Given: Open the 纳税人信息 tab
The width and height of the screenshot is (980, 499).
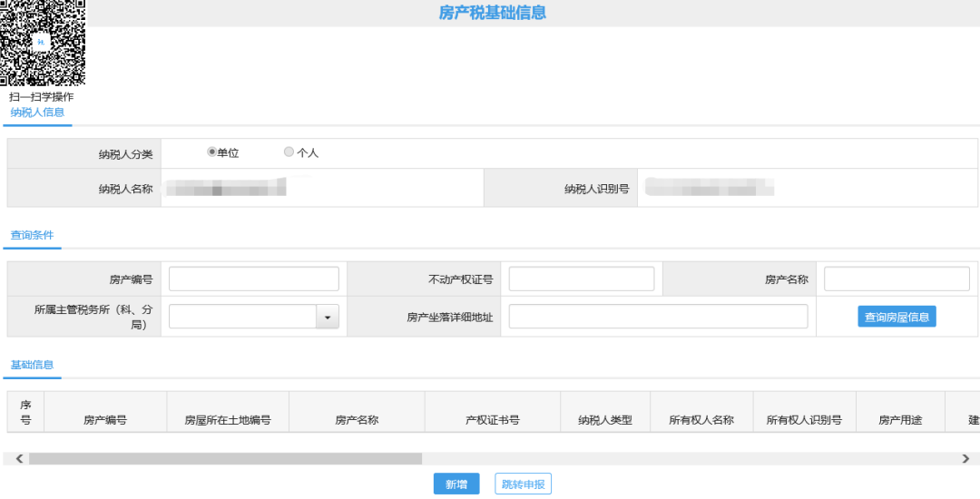Looking at the screenshot, I should coord(37,113).
